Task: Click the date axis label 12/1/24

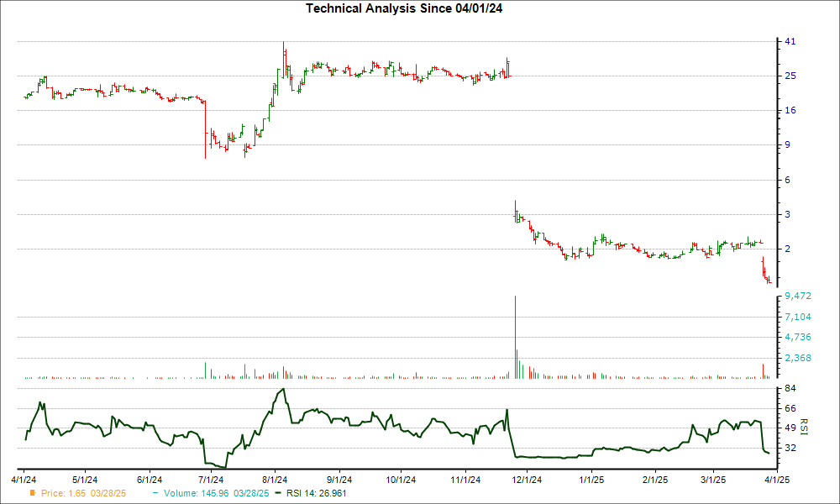Action: [527, 480]
